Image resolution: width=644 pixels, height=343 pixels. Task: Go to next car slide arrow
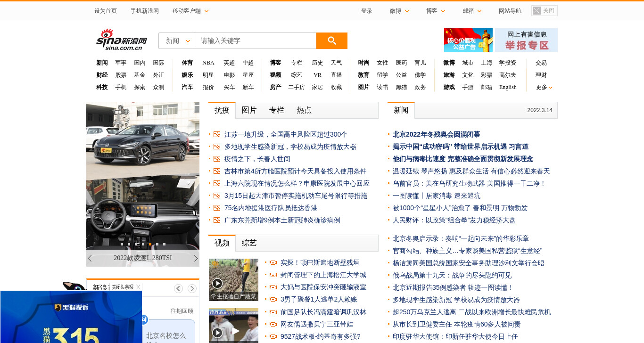coord(196,258)
